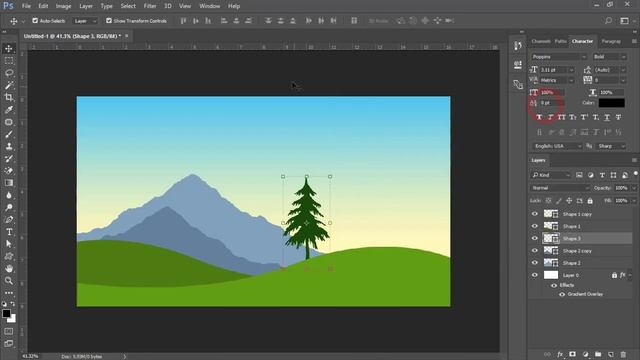Open the English: USA language dropdown
This screenshot has height=360, width=640.
coord(557,146)
